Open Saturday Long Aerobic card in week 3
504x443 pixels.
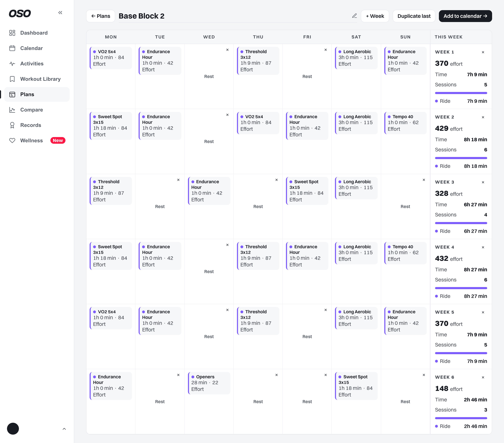click(356, 188)
